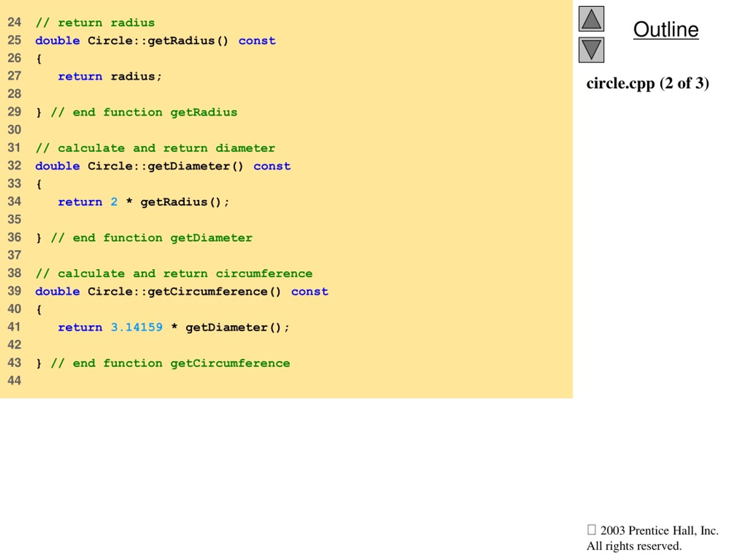This screenshot has height=560, width=747.
Task: Click the All rights reserved text
Action: point(634,546)
